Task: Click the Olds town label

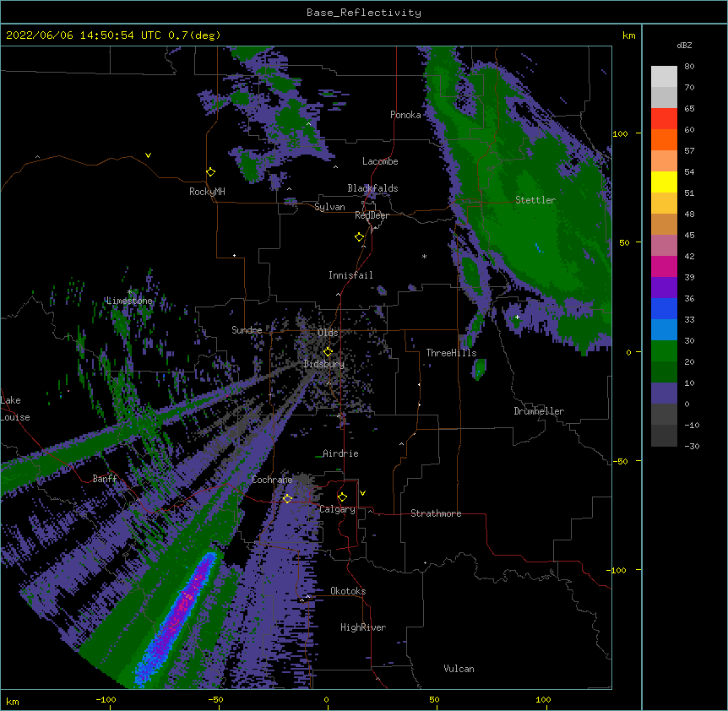Action: (328, 333)
